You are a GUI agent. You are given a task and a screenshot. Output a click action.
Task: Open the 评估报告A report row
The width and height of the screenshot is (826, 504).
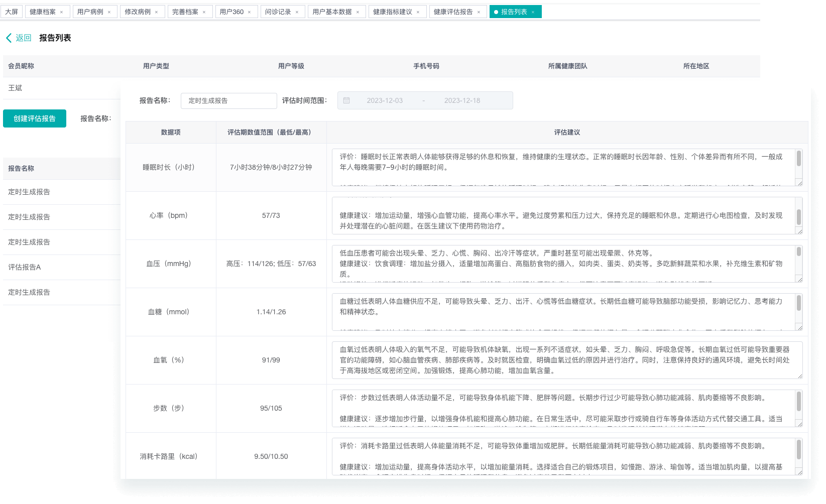(x=25, y=267)
